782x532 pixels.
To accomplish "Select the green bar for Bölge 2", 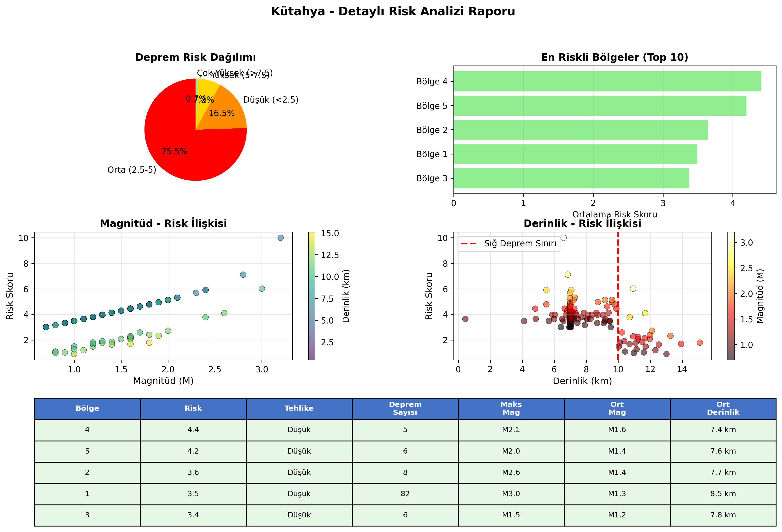I will [581, 130].
